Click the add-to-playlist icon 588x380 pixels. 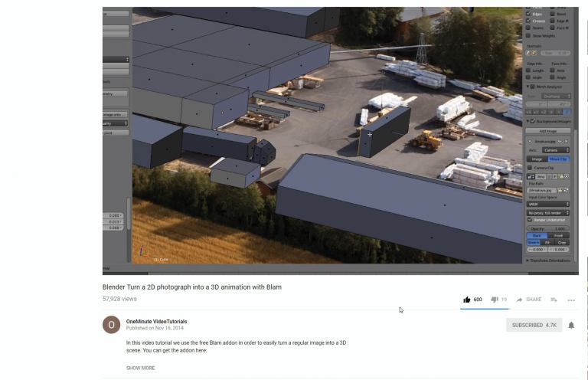(554, 300)
